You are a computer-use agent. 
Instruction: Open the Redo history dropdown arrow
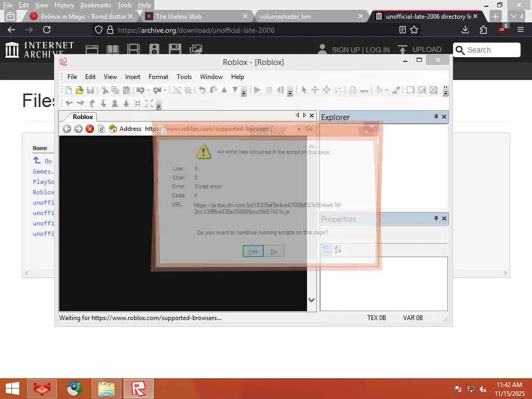click(x=165, y=90)
